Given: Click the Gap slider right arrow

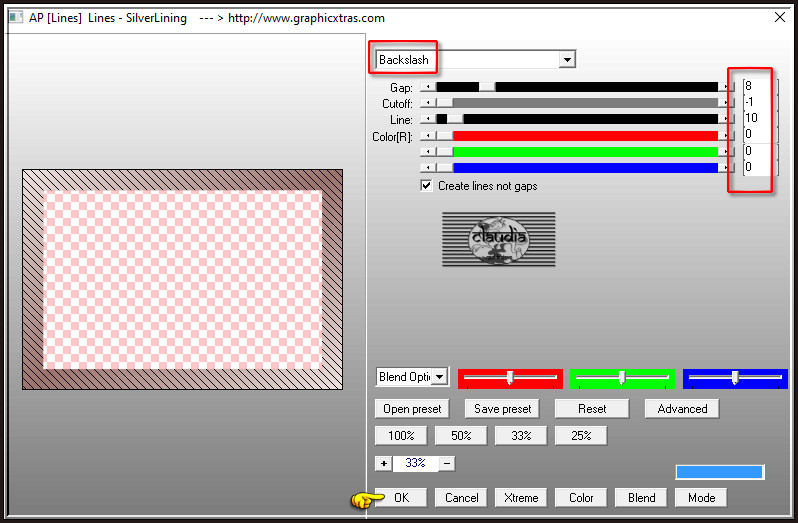Looking at the screenshot, I should (726, 88).
